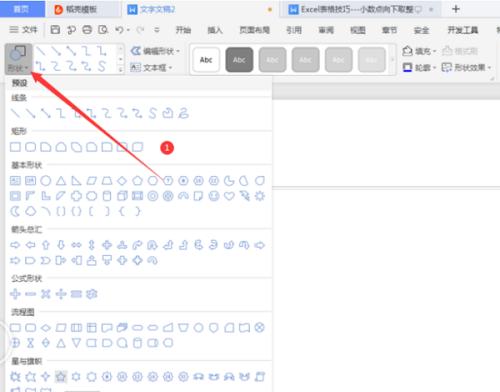Image resolution: width=500 pixels, height=392 pixels.
Task: Select the rounded rectangle in 矩形 section
Action: 31,147
